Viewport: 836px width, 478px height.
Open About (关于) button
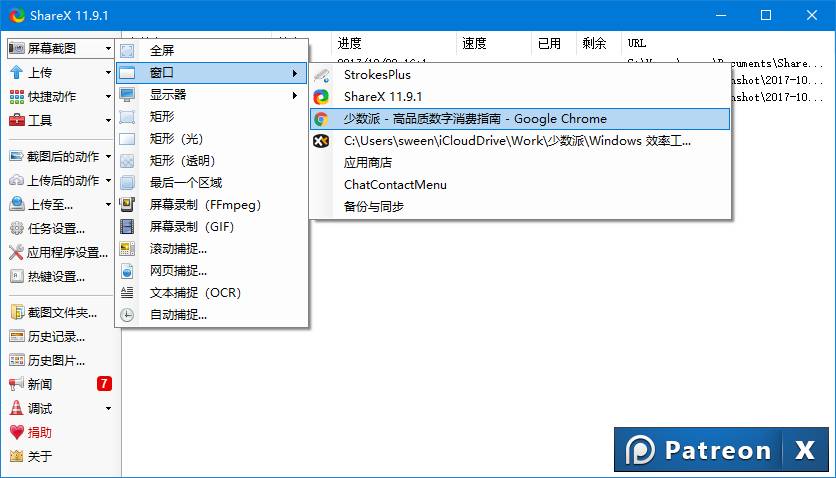60,456
